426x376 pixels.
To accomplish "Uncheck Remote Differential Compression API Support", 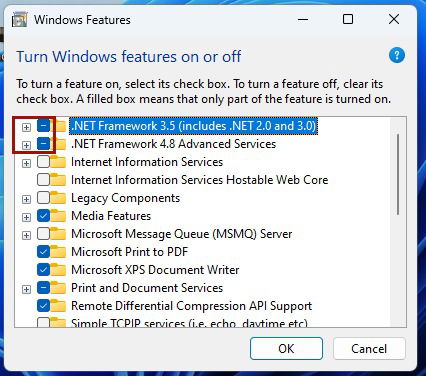I will 43,306.
